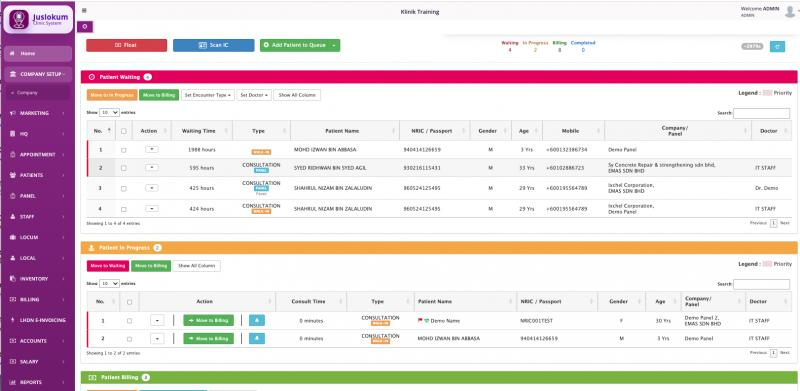This screenshot has height=391, width=800.
Task: Click the pink Move to Waiting button
Action: [x=108, y=266]
